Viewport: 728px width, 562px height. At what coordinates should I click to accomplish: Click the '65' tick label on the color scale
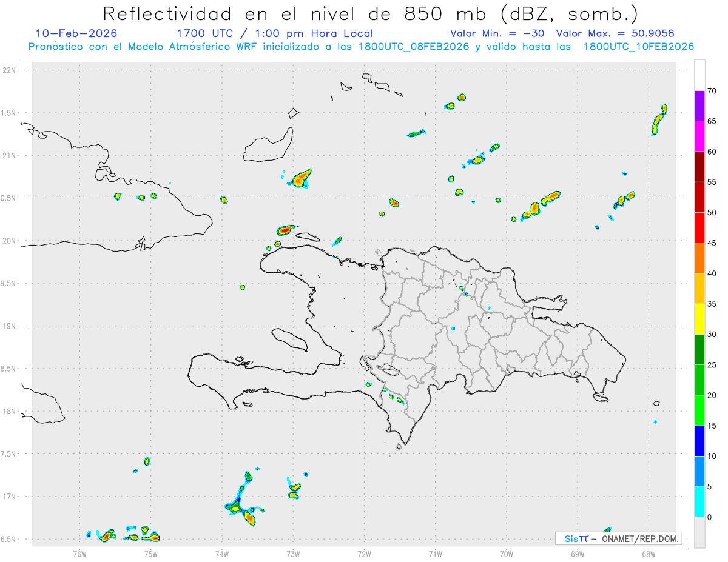[712, 121]
